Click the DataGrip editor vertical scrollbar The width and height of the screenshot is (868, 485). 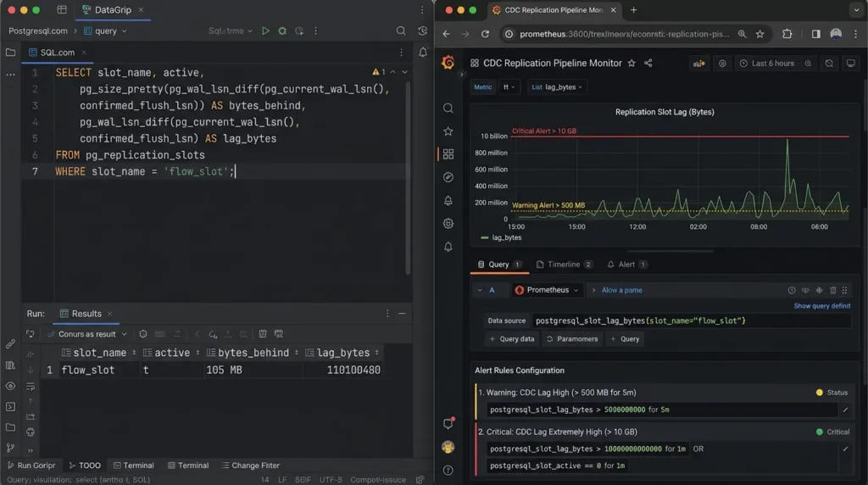(408, 177)
